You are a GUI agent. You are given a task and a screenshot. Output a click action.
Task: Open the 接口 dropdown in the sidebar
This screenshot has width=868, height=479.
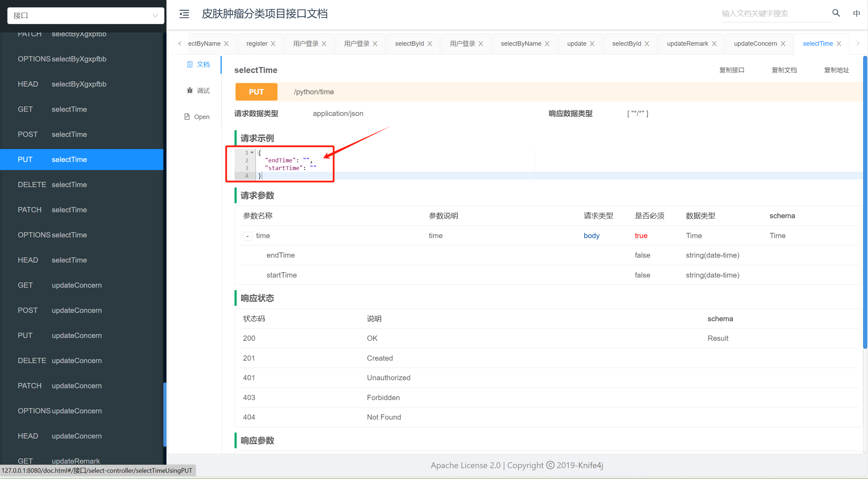[85, 15]
